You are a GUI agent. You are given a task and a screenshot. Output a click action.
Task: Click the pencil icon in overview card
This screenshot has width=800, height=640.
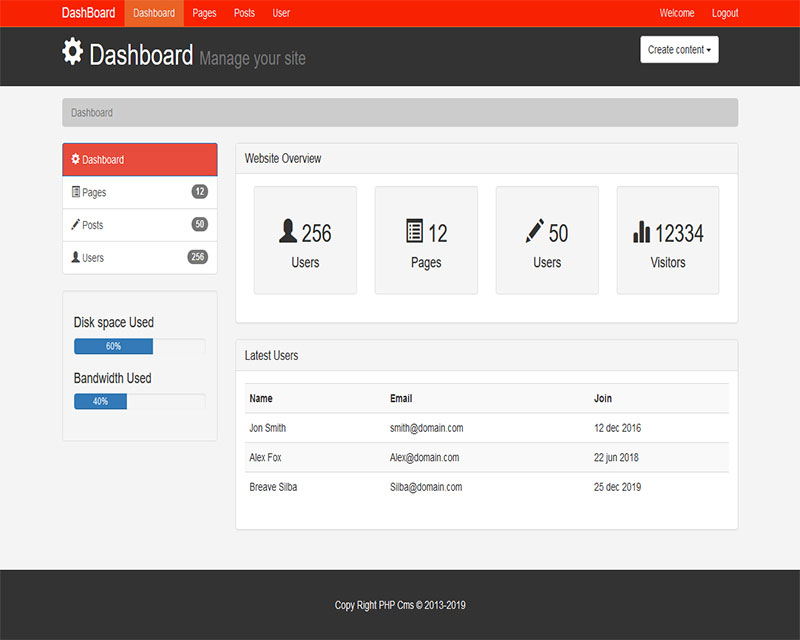pos(535,231)
